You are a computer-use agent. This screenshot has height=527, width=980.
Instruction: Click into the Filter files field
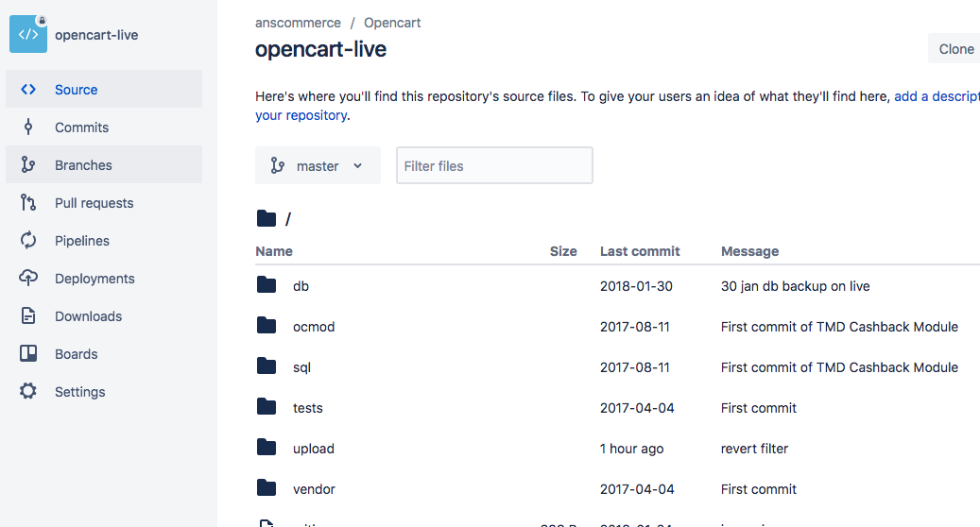click(x=494, y=165)
